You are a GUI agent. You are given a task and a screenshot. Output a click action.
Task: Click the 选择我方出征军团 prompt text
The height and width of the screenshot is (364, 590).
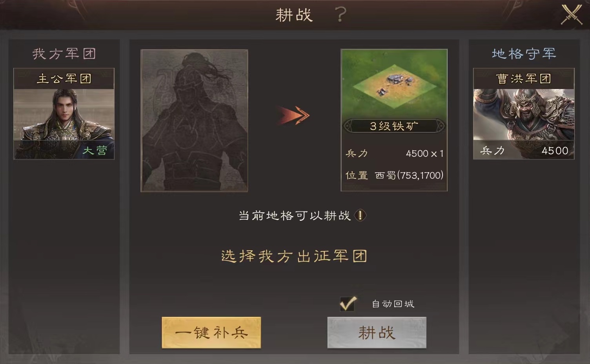(x=294, y=256)
